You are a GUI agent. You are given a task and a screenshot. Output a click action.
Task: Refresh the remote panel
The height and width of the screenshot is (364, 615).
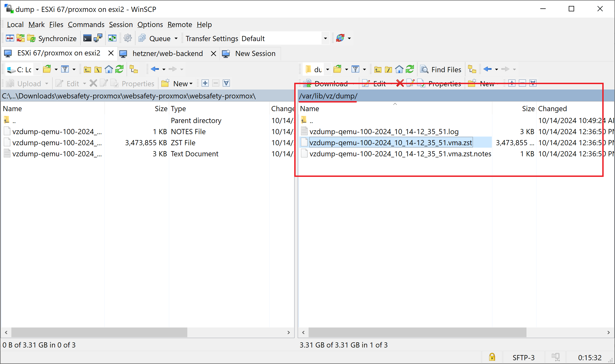pyautogui.click(x=410, y=70)
